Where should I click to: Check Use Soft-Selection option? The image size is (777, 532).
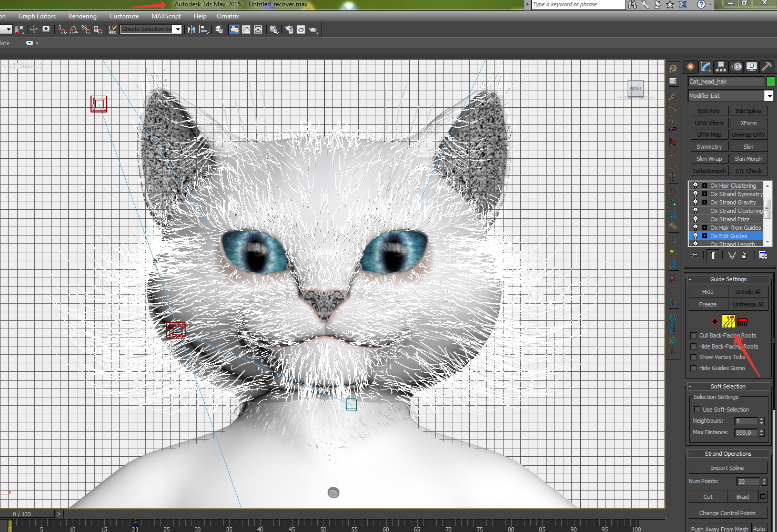(698, 410)
